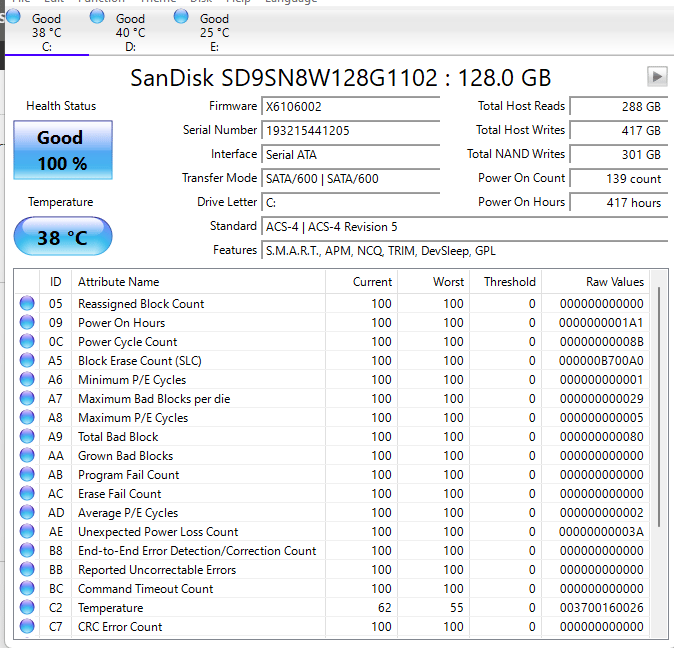Click the Worst column header
This screenshot has width=674, height=648.
pos(433,282)
